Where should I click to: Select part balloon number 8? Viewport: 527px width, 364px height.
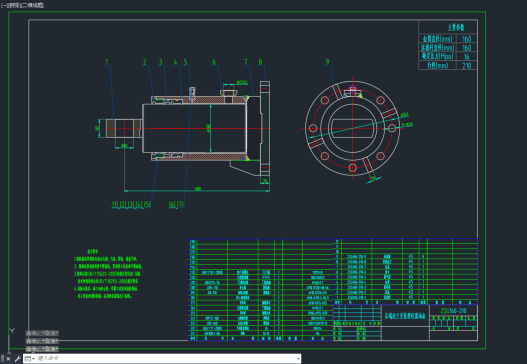[260, 62]
